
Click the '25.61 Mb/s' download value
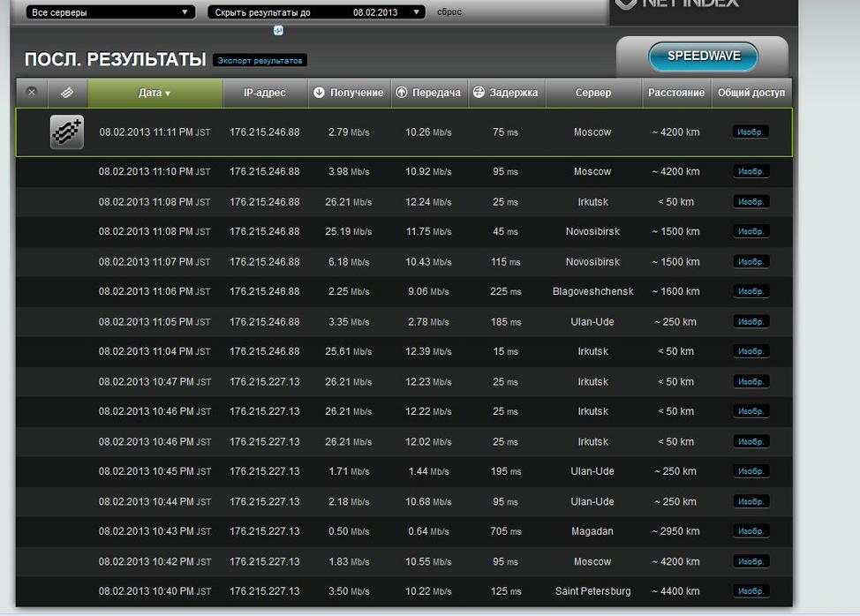click(x=348, y=351)
